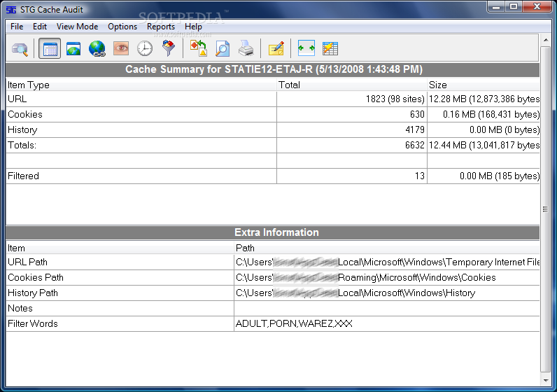Click the History Path item label
The width and height of the screenshot is (557, 392).
[33, 293]
